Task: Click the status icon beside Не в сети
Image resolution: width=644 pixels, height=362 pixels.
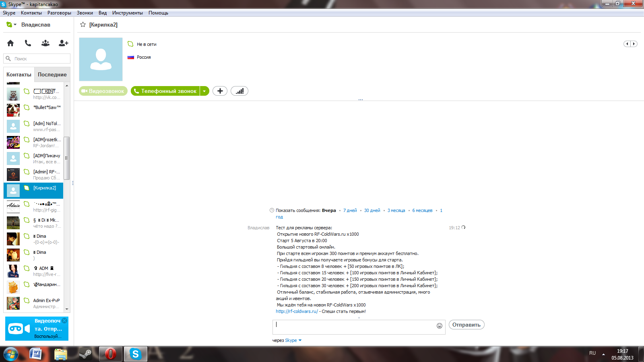Action: pyautogui.click(x=130, y=44)
